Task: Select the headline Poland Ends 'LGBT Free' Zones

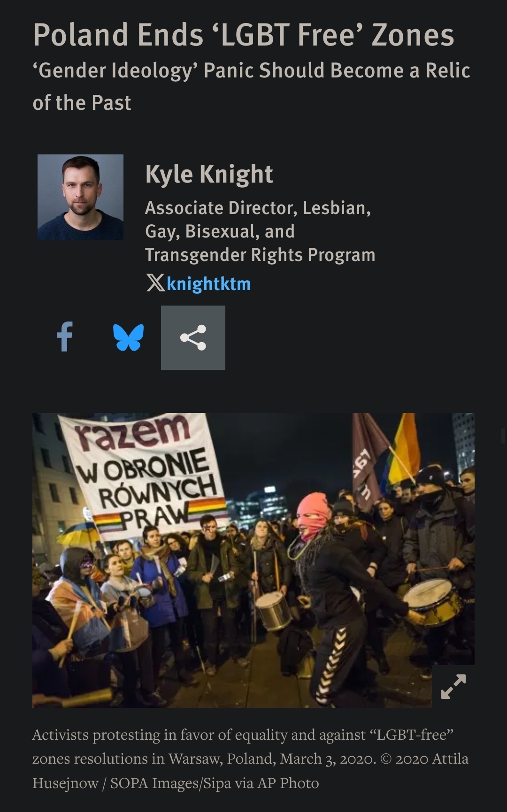Action: click(244, 35)
